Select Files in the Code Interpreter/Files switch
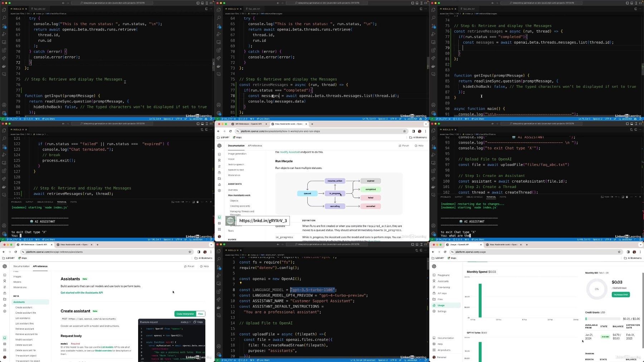644x362 pixels. coord(200,314)
